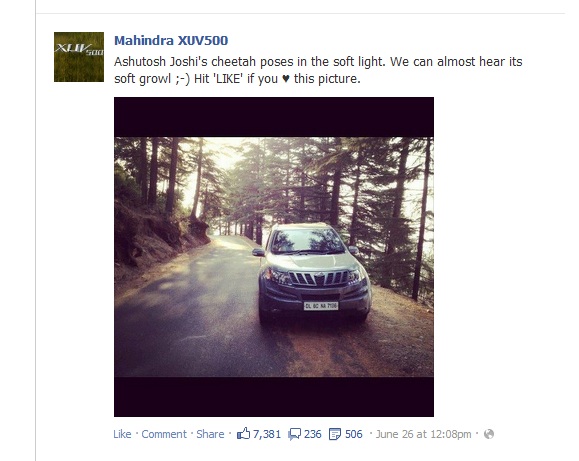The height and width of the screenshot is (461, 579).
Task: Show the 236 comments
Action: point(312,434)
